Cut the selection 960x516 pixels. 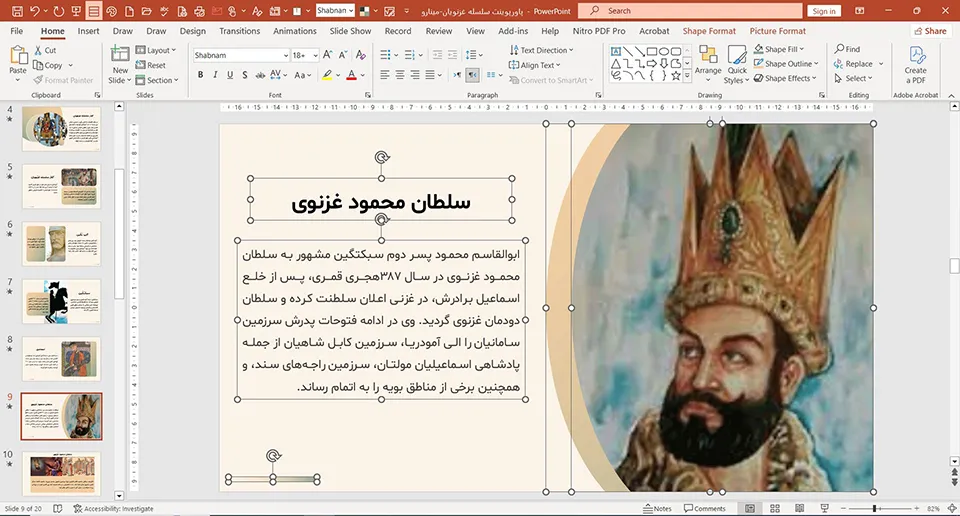point(45,50)
